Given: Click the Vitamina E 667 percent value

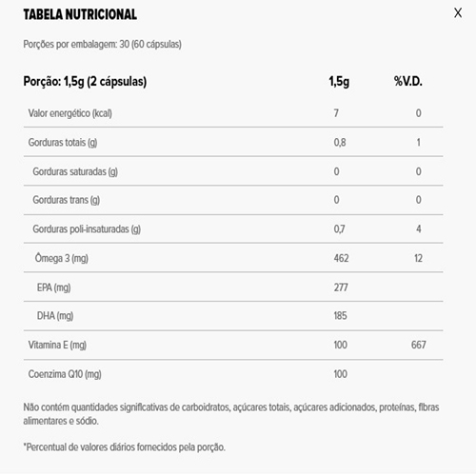Looking at the screenshot, I should (419, 345).
